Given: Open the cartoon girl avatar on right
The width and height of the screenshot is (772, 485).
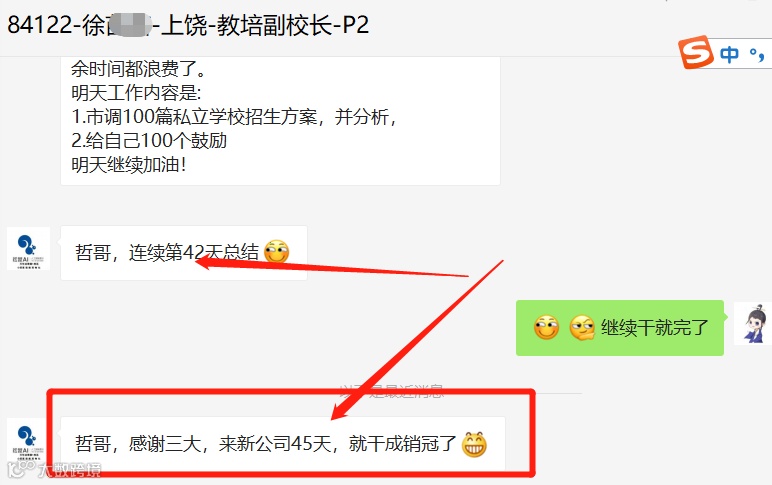Looking at the screenshot, I should pyautogui.click(x=753, y=323).
